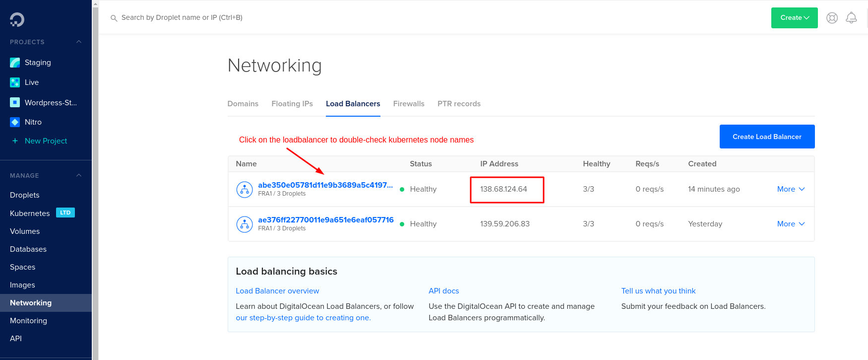This screenshot has height=360, width=868.
Task: Click the DigitalOcean logo icon
Action: coord(17,19)
